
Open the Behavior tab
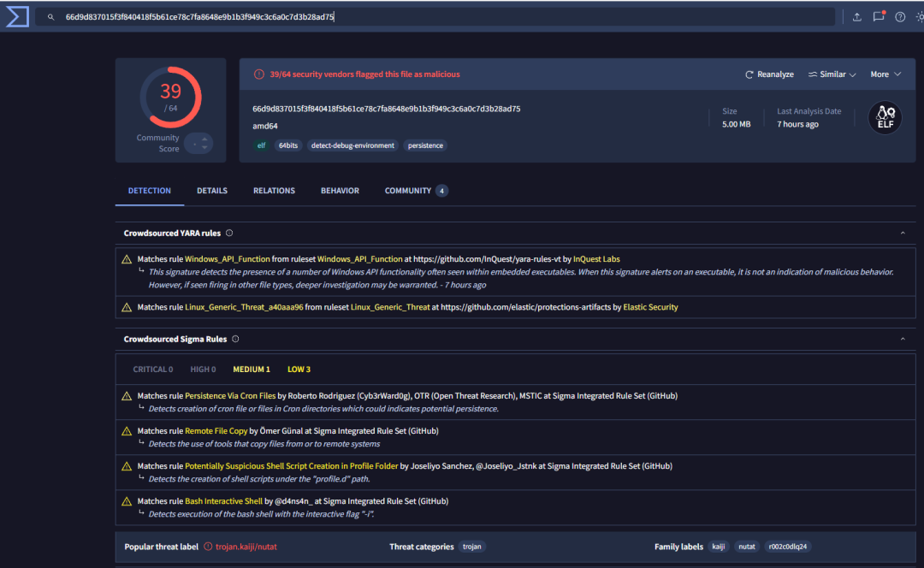point(340,191)
